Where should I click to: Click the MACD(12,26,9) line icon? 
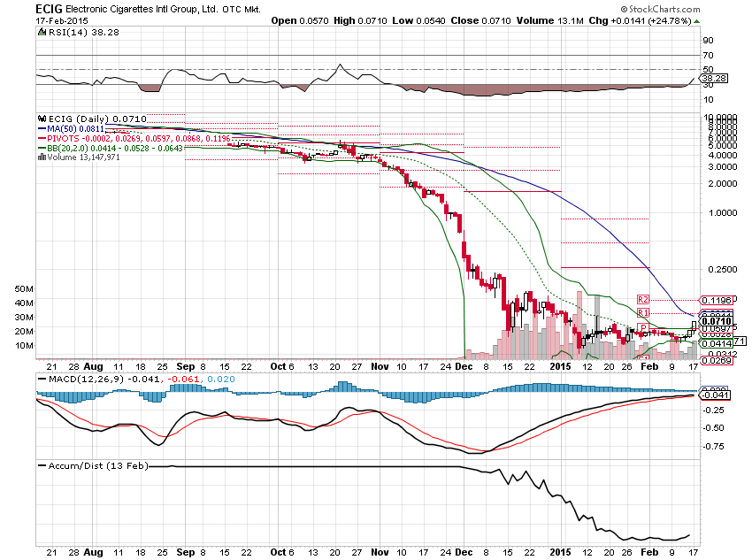click(x=40, y=377)
